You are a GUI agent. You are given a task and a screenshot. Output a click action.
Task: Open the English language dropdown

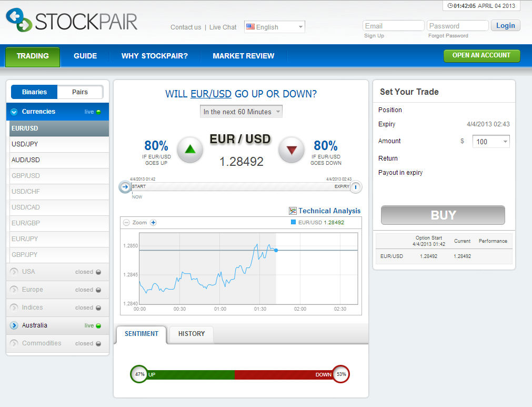pyautogui.click(x=275, y=27)
